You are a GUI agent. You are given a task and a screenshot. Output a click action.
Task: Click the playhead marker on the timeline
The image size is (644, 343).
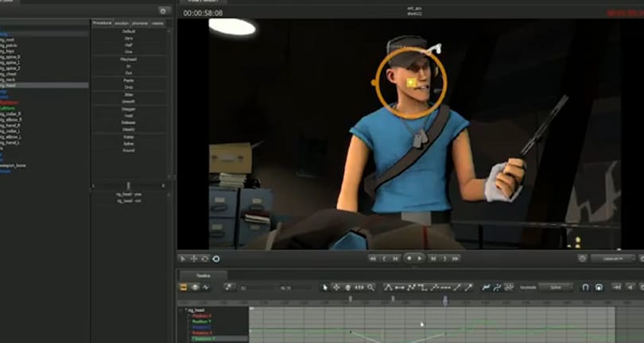click(x=445, y=302)
